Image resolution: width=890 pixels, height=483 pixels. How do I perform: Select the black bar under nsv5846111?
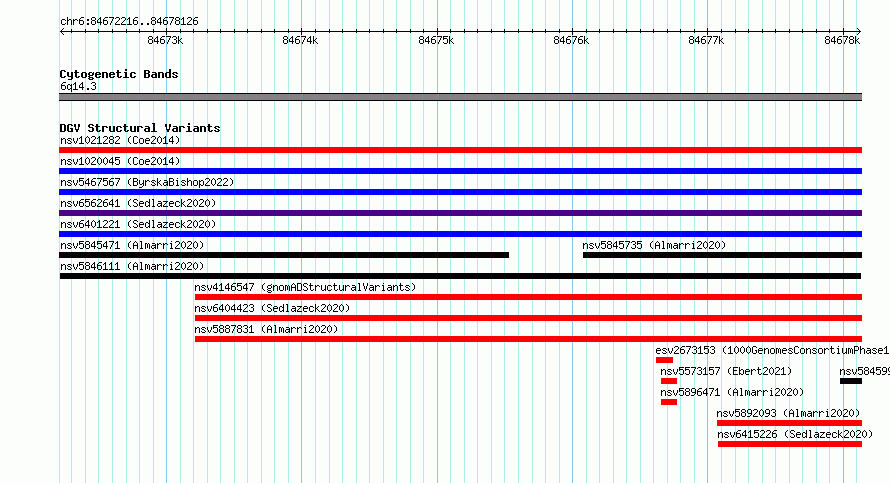[x=460, y=276]
